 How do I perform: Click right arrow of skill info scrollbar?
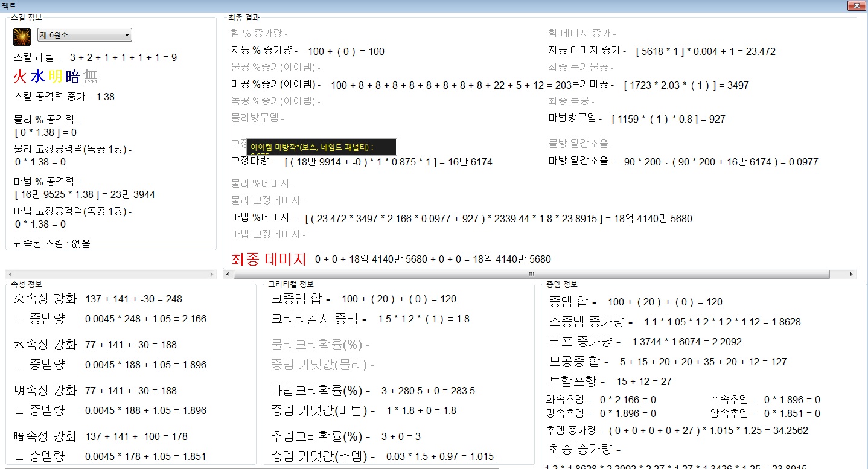211,274
